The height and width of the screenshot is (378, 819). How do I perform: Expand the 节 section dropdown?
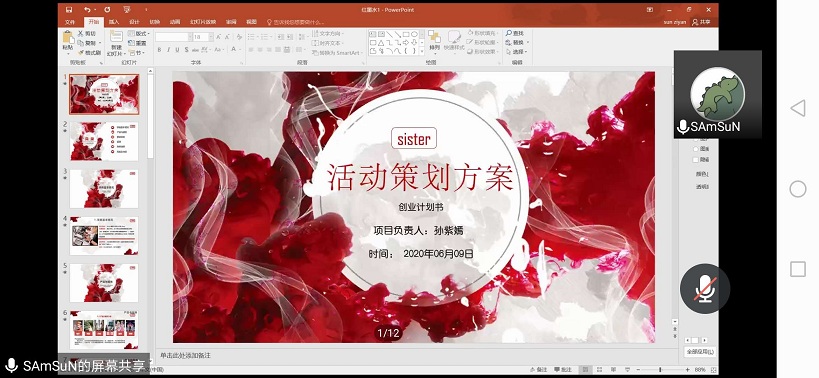(136, 52)
